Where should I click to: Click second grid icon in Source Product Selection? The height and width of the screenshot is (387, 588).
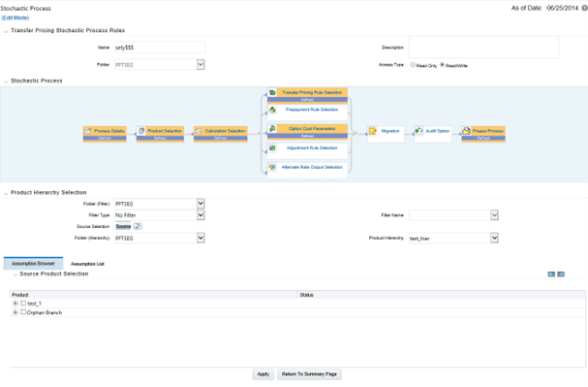click(x=561, y=274)
